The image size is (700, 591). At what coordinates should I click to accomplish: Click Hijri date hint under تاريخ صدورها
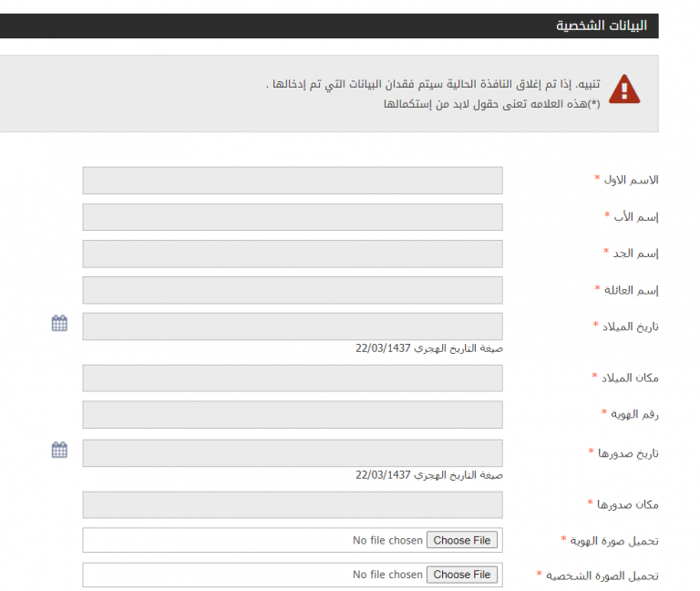429,474
